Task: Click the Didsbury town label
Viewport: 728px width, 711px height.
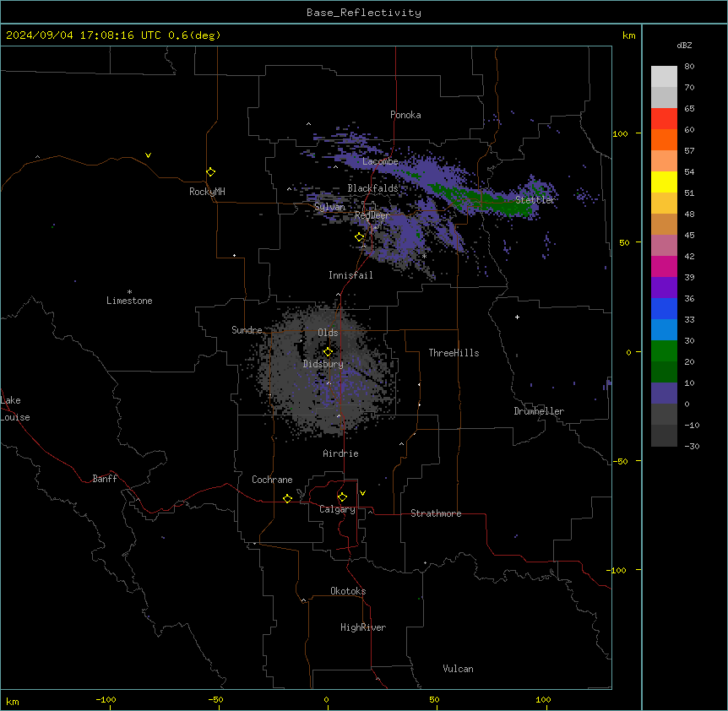Action: (323, 364)
